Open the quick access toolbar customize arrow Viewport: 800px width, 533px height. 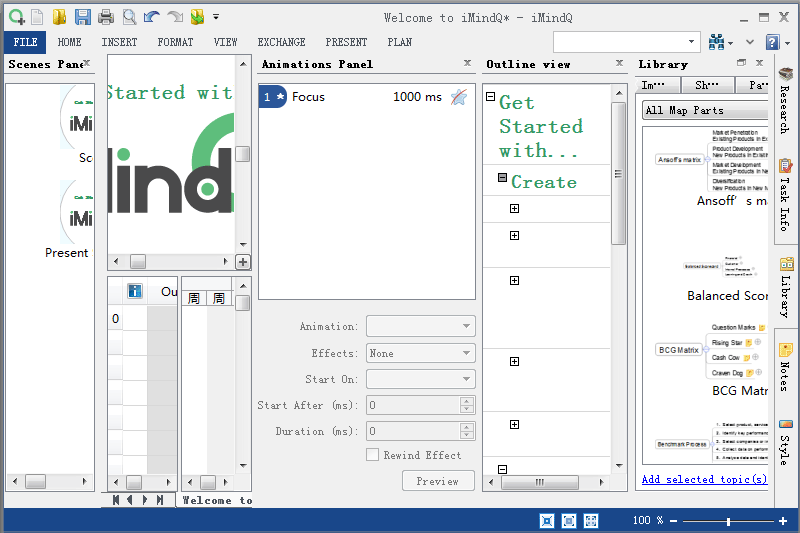click(216, 17)
